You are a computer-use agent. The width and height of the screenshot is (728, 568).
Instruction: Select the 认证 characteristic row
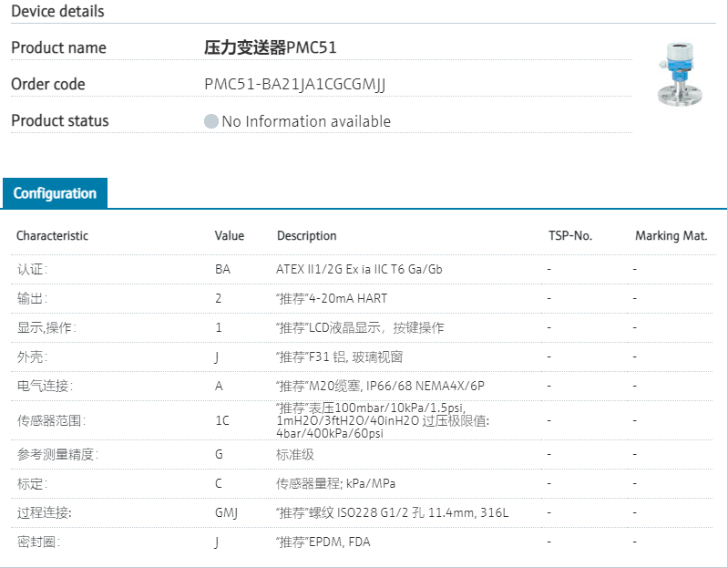pos(32,269)
